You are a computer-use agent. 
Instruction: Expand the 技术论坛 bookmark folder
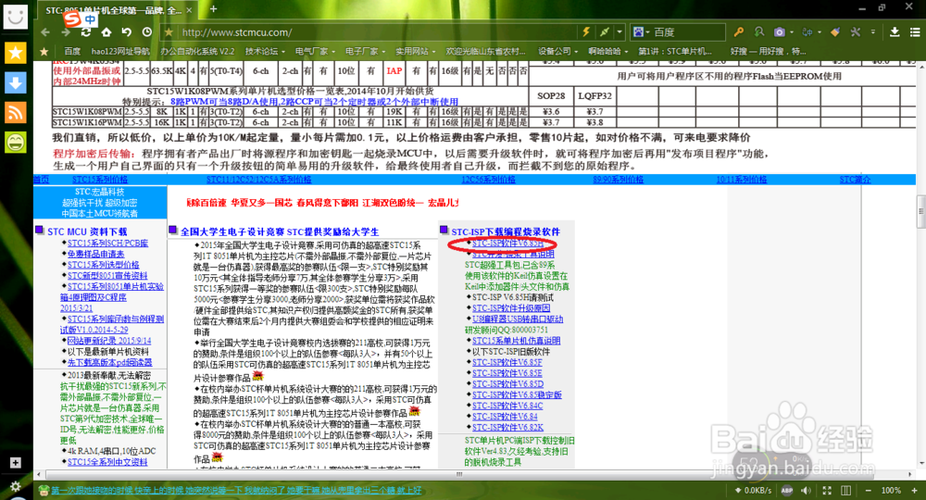(265, 51)
